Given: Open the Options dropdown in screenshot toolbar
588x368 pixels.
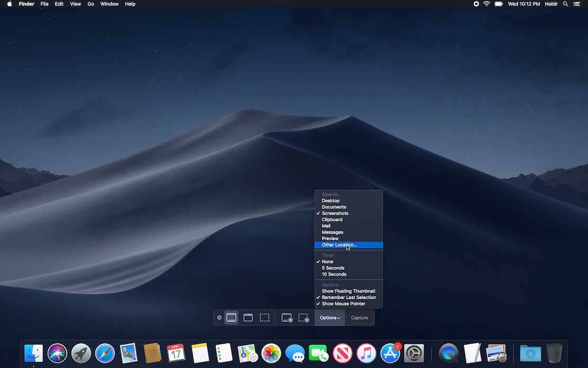Looking at the screenshot, I should 329,318.
